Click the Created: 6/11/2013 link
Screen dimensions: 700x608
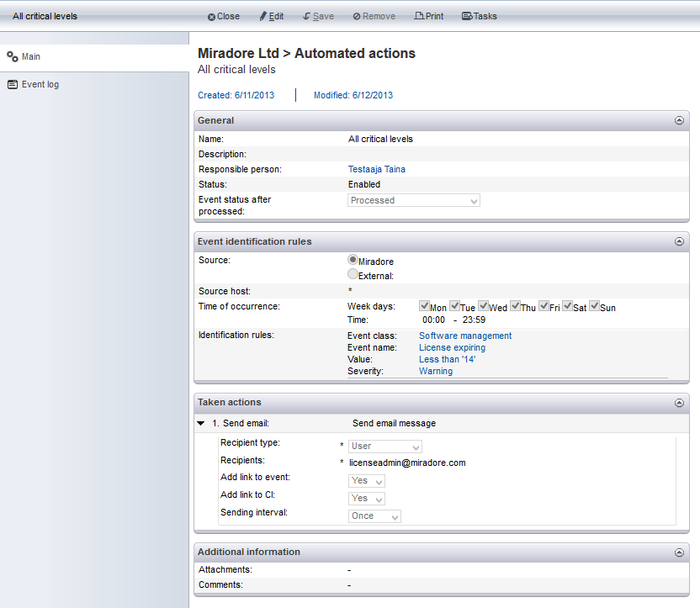point(236,96)
